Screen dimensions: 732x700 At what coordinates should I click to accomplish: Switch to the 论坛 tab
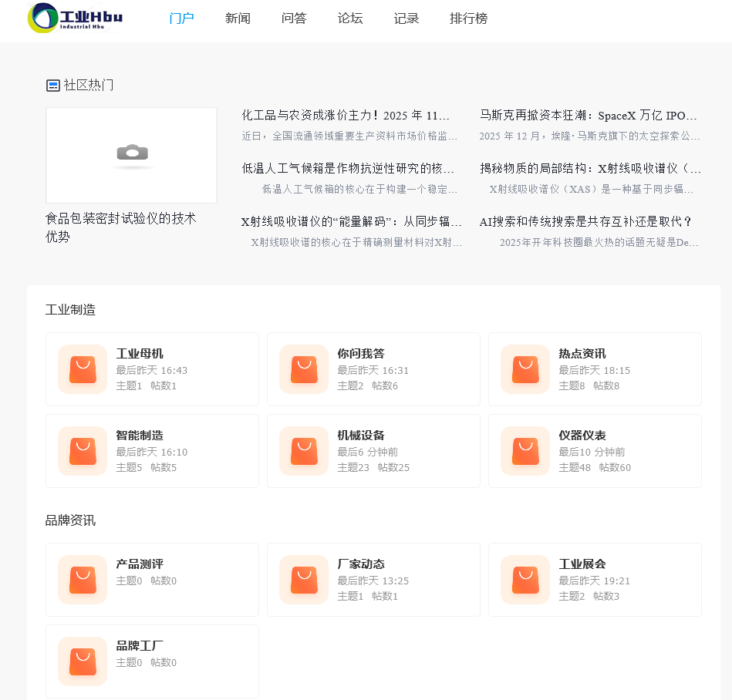pos(349,19)
